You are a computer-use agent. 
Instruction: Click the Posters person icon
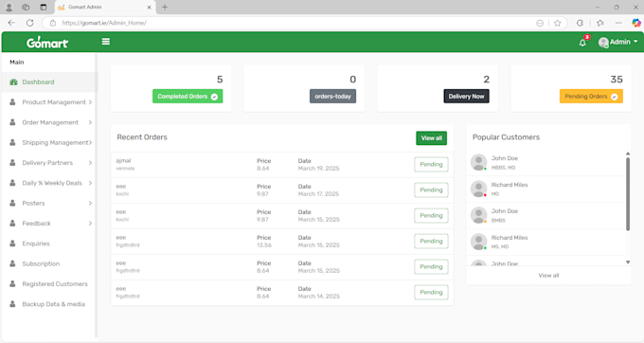(x=12, y=203)
